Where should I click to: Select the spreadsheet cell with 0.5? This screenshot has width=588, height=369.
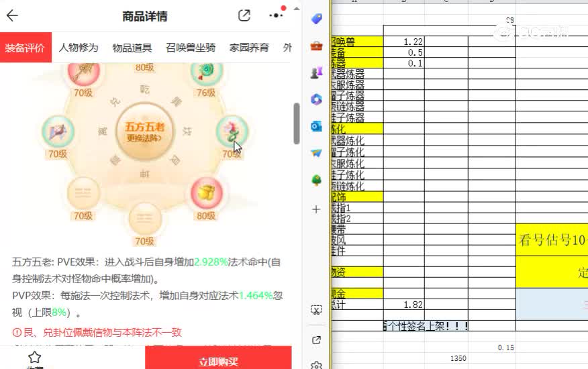coord(404,52)
